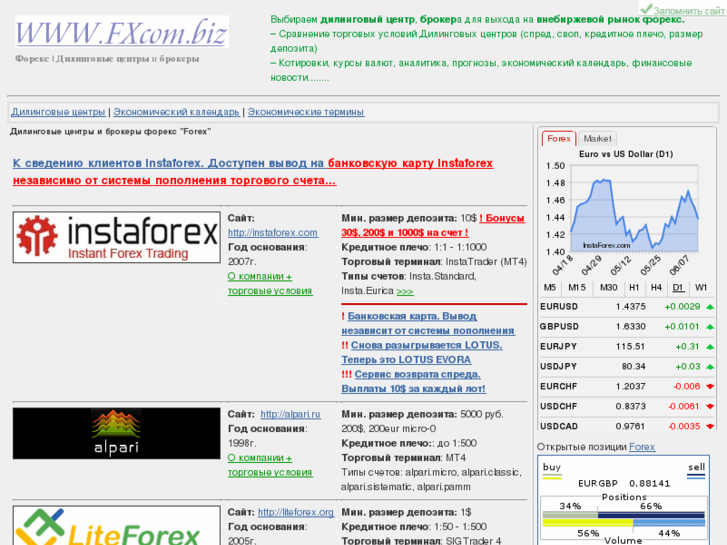The height and width of the screenshot is (545, 727).
Task: Open the Дилинговые центры menu link
Action: (58, 112)
